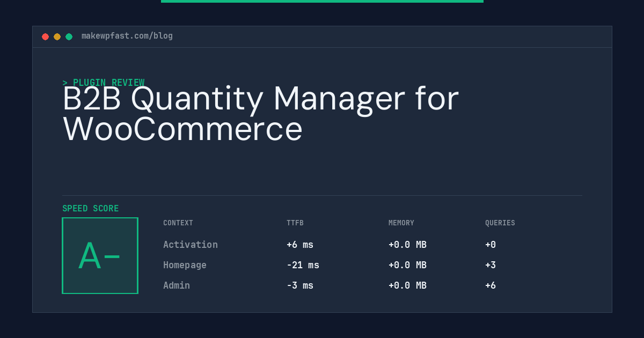The width and height of the screenshot is (644, 338).
Task: Select the 'Admin' row label
Action: click(x=177, y=285)
